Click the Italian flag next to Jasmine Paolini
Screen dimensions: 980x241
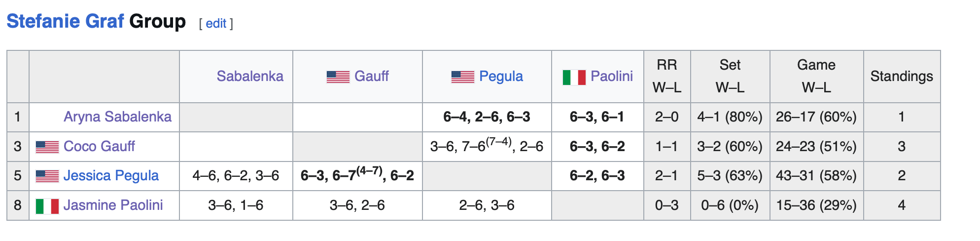(x=47, y=205)
